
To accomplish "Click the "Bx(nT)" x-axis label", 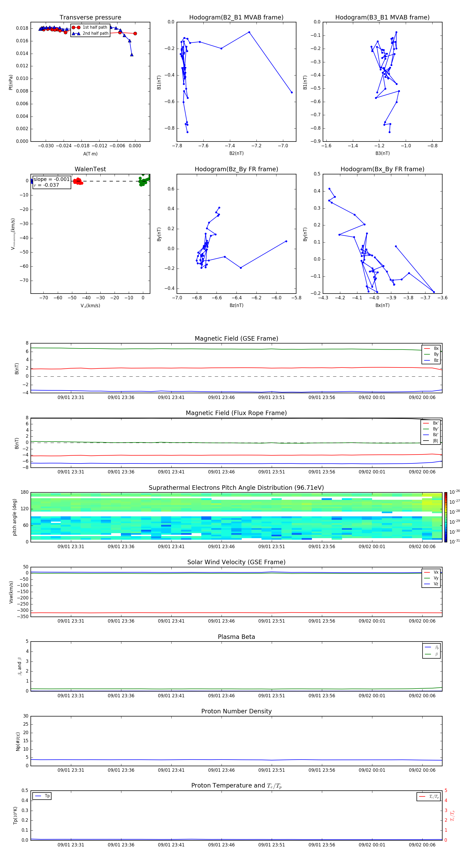I will point(382,305).
